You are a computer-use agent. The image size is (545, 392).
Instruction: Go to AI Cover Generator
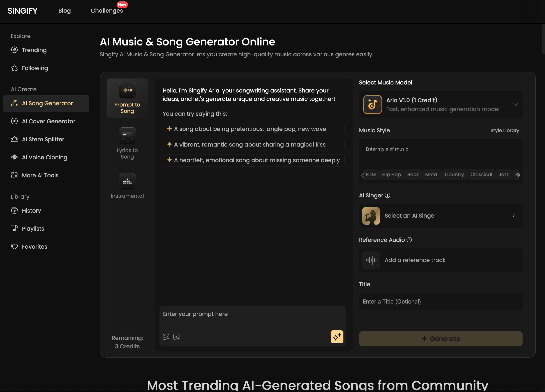(x=46, y=121)
